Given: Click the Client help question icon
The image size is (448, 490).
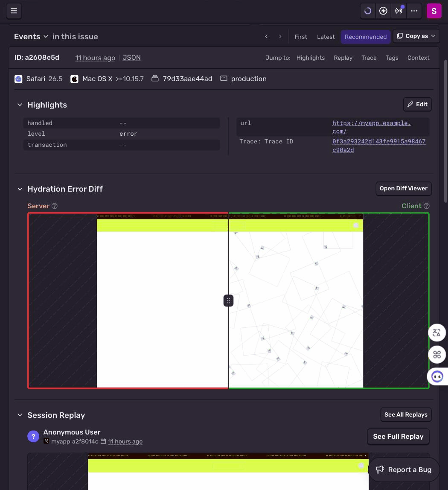Looking at the screenshot, I should [426, 206].
